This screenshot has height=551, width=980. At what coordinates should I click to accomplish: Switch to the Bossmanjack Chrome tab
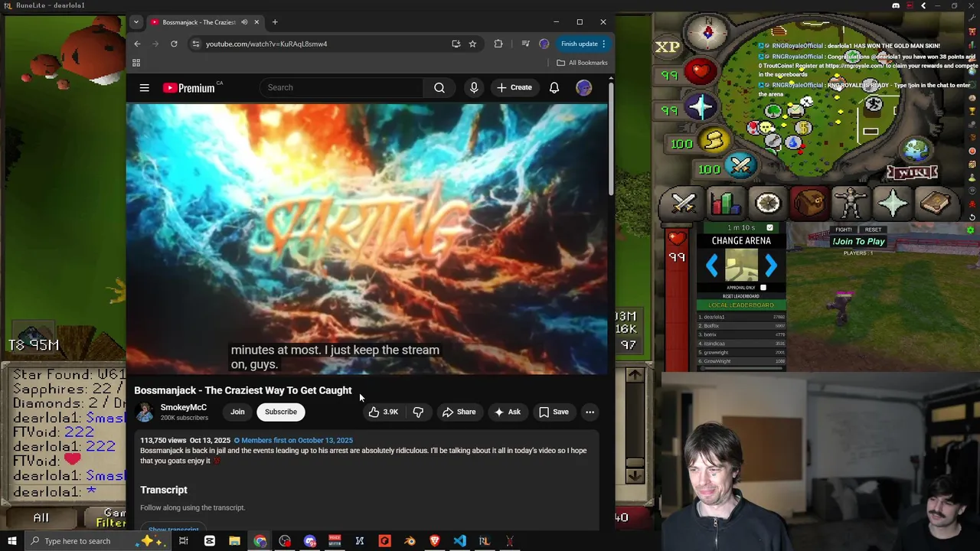coord(205,22)
